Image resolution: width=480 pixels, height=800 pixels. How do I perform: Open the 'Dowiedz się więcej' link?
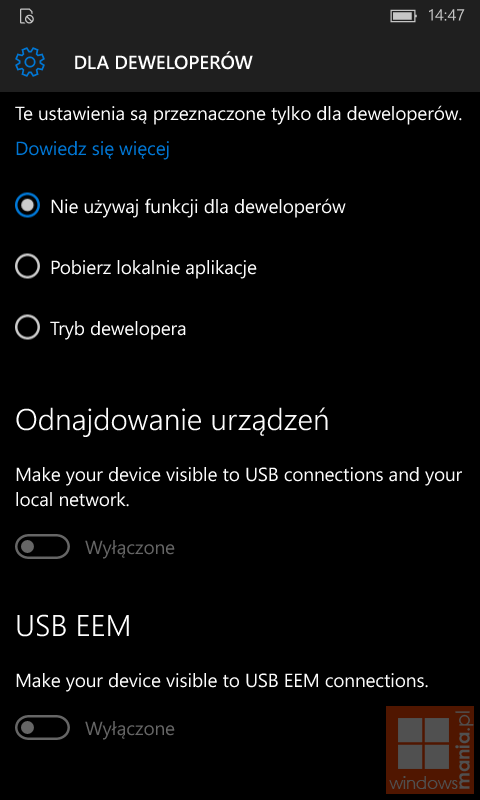coord(92,149)
